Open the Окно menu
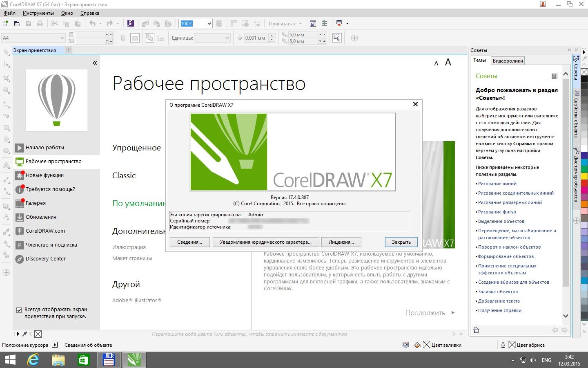Screen dimensions: 588x368 pyautogui.click(x=67, y=13)
